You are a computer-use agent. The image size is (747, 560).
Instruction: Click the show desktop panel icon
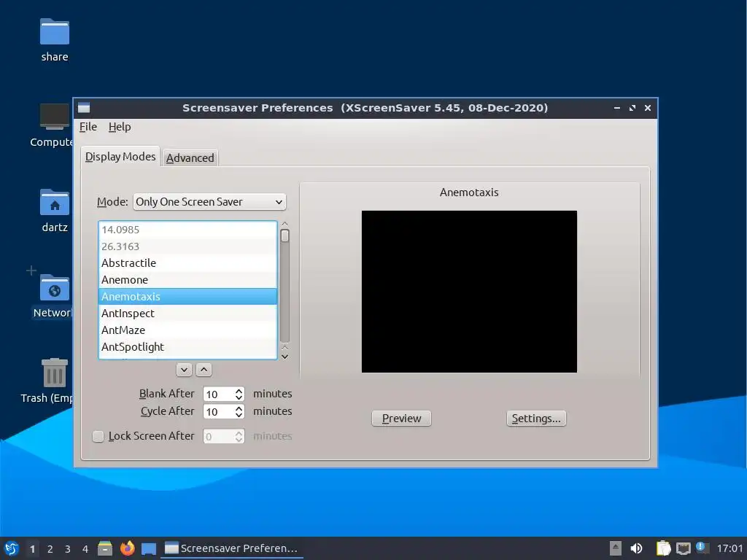(149, 548)
